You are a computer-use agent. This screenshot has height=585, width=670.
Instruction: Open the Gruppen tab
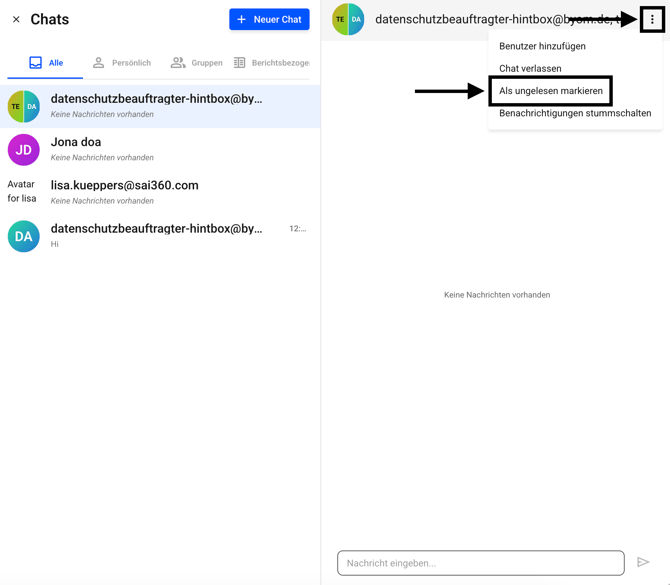click(196, 63)
